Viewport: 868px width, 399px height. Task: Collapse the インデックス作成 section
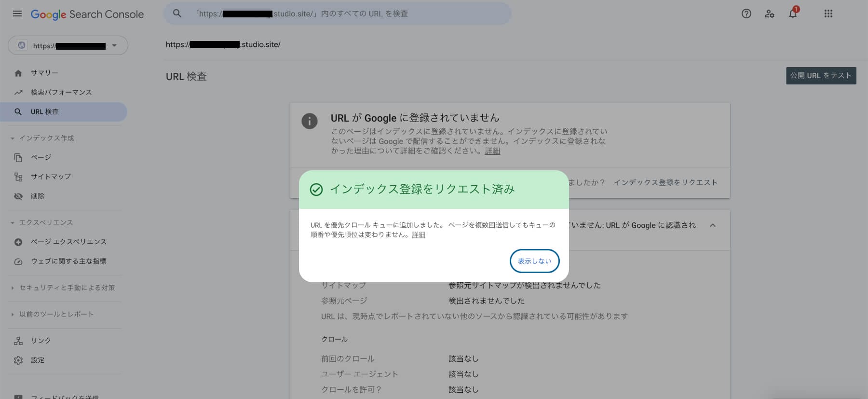point(13,138)
